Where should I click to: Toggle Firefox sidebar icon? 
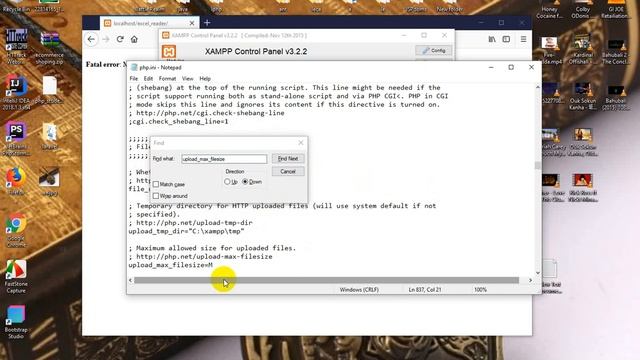tap(506, 39)
